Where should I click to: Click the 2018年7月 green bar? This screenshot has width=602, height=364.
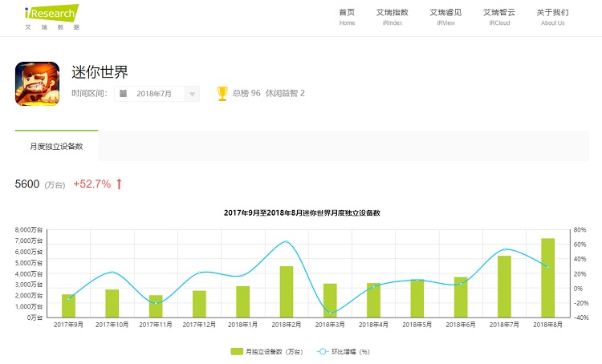click(x=505, y=286)
